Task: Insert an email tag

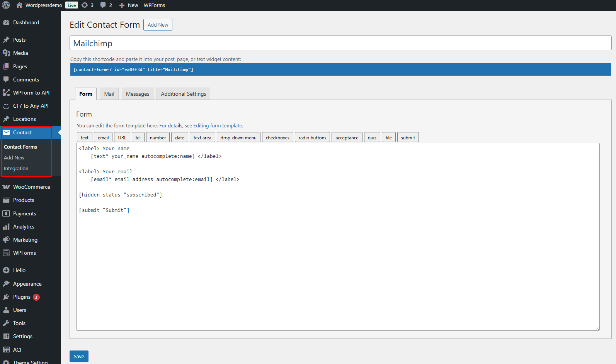Action: [103, 137]
